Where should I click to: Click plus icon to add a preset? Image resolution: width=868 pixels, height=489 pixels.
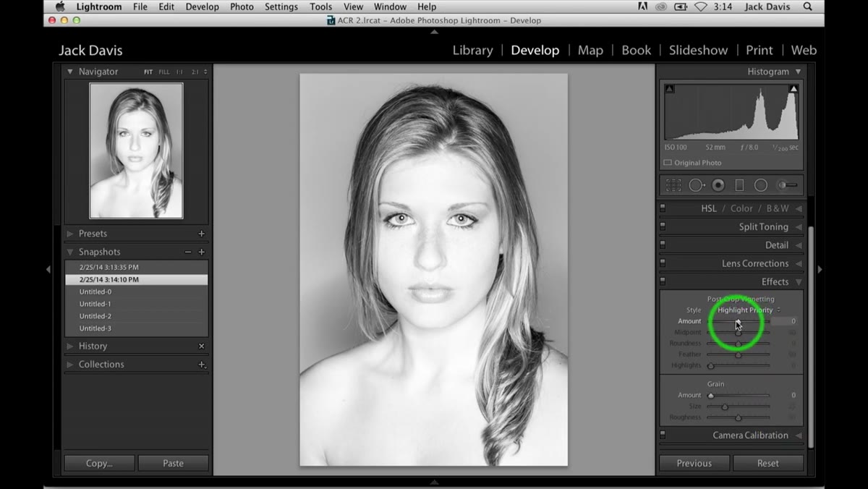pos(202,234)
